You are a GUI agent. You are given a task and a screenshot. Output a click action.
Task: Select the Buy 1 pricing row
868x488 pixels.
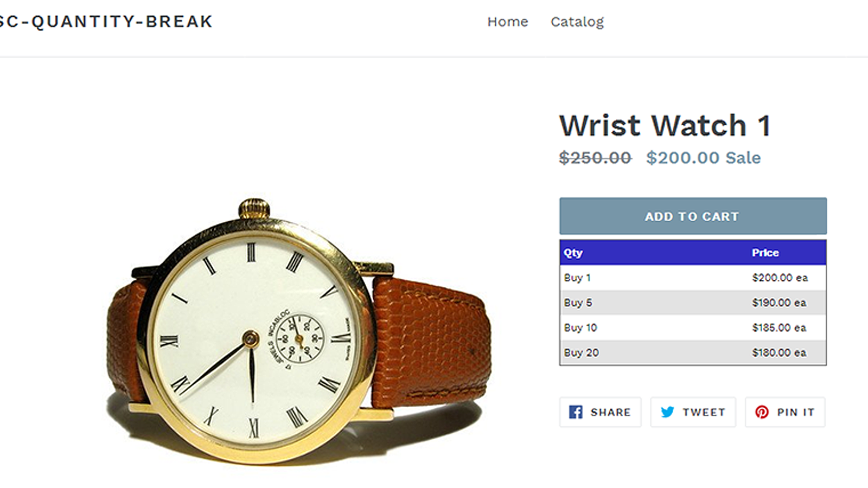pyautogui.click(x=692, y=278)
